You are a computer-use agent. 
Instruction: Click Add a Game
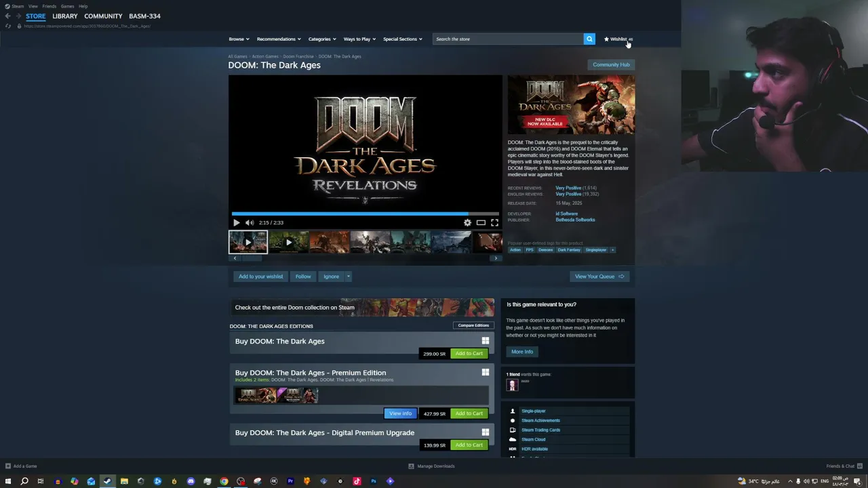[x=21, y=466]
